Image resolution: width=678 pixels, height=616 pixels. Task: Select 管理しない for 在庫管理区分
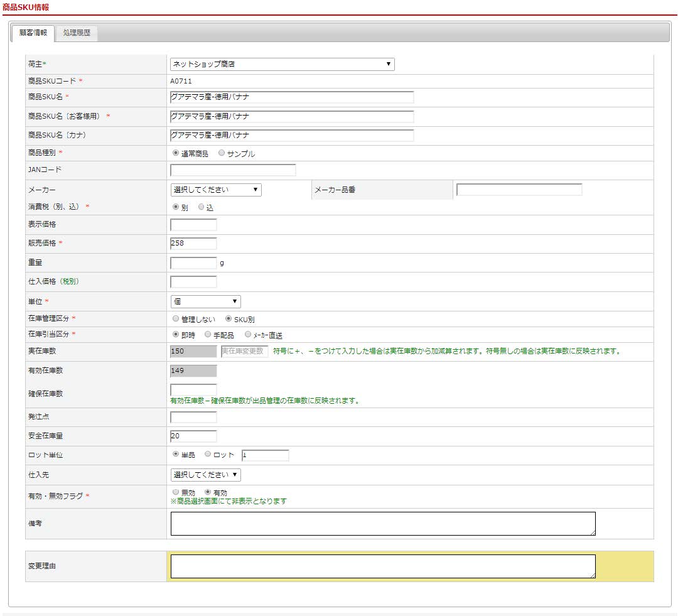pyautogui.click(x=176, y=319)
